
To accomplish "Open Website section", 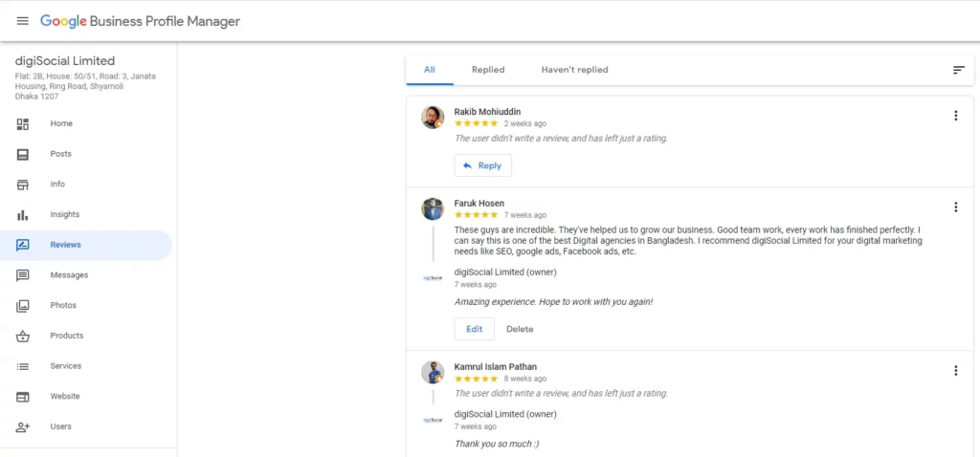I will point(65,397).
